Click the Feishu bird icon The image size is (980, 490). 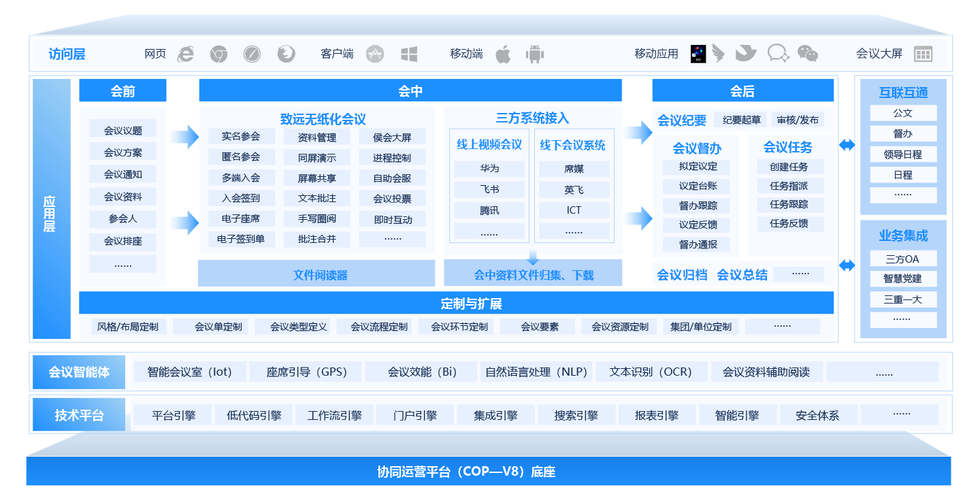746,54
